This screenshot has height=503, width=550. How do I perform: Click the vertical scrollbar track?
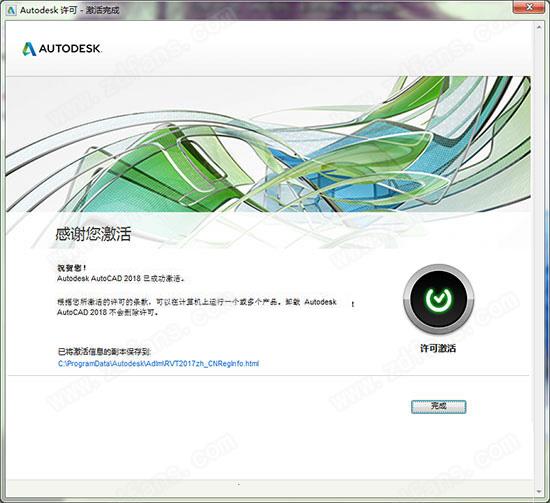point(539,260)
